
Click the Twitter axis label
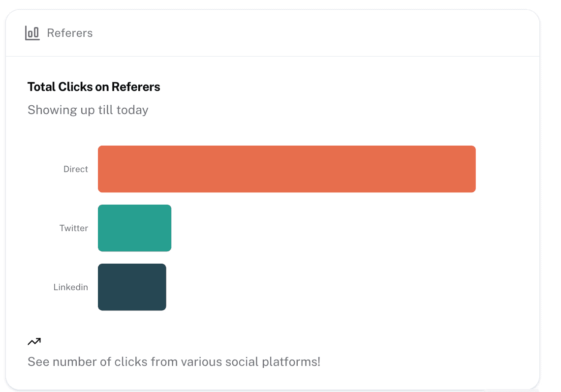74,228
